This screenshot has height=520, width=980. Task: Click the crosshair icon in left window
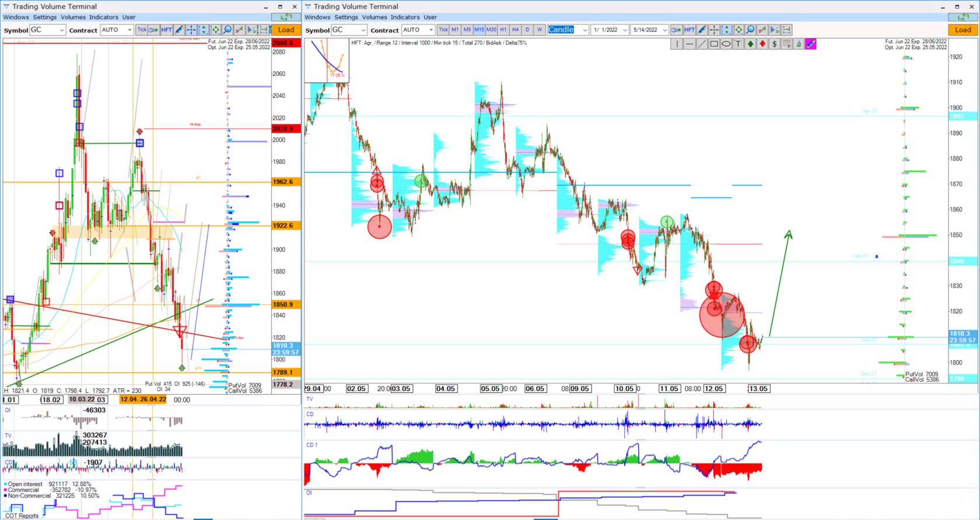191,30
